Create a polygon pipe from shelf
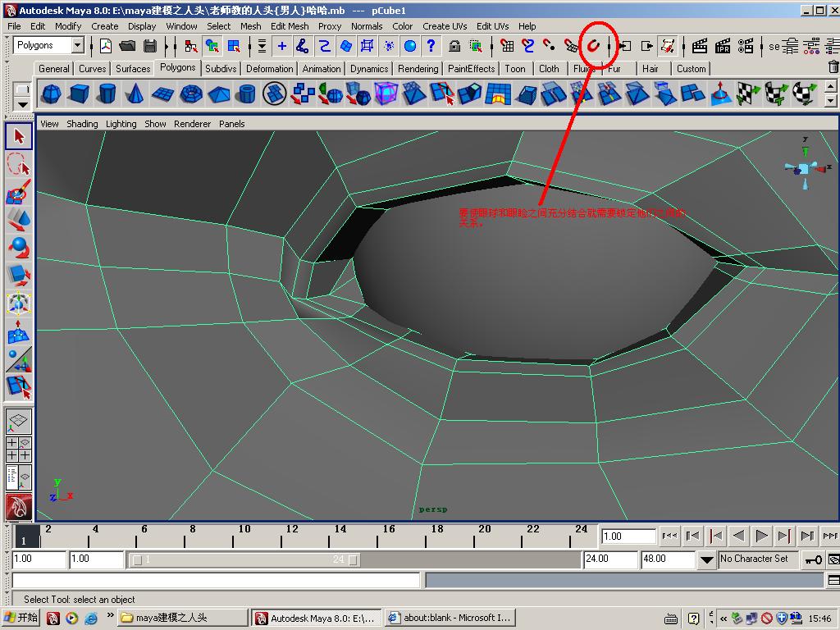Screen dimensions: 840x630 point(247,94)
